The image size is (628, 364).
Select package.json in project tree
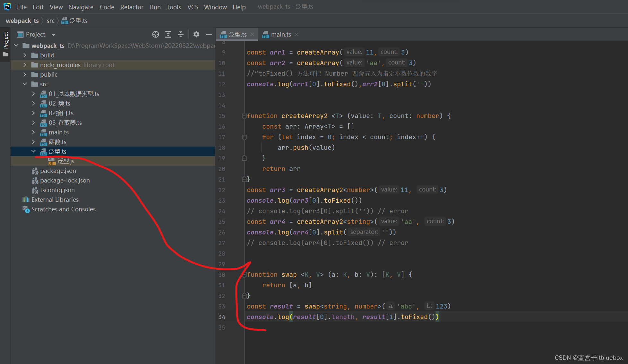(58, 171)
